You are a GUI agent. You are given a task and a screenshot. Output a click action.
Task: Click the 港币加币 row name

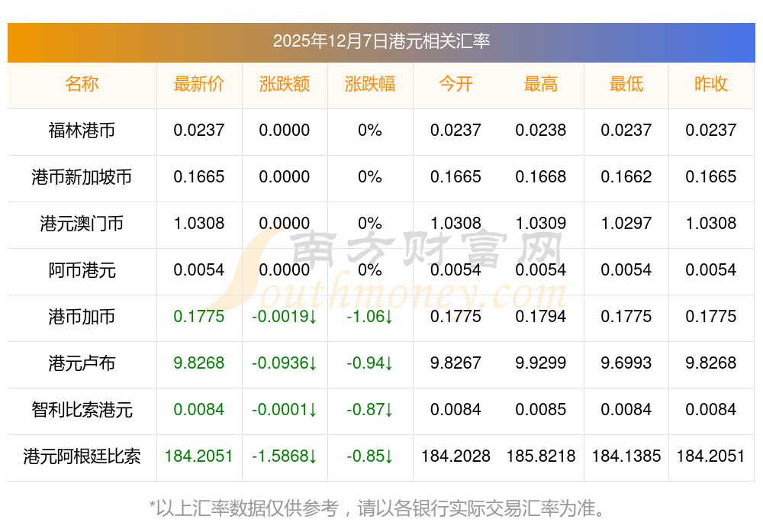pyautogui.click(x=82, y=317)
